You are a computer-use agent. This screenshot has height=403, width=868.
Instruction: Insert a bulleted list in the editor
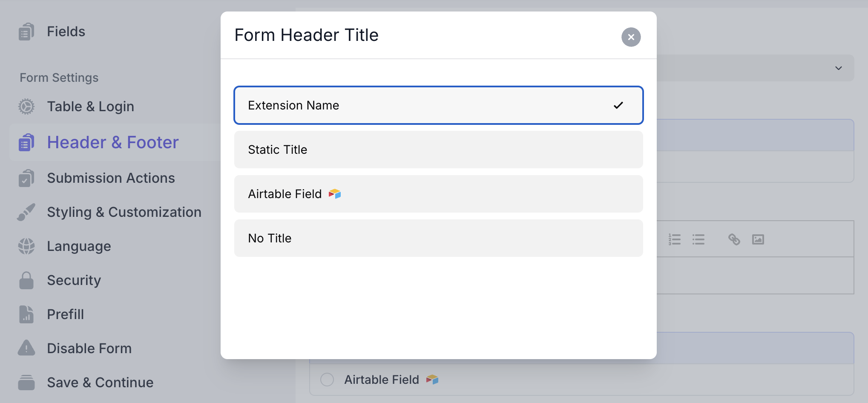tap(698, 239)
